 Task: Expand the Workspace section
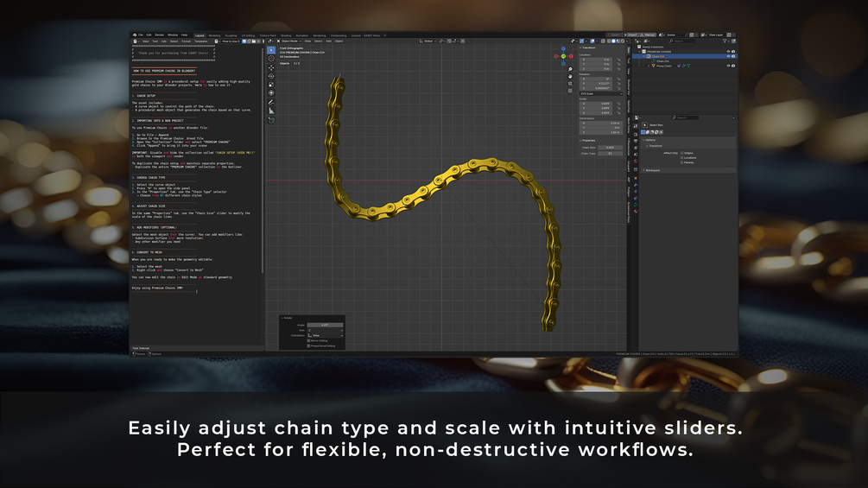652,170
